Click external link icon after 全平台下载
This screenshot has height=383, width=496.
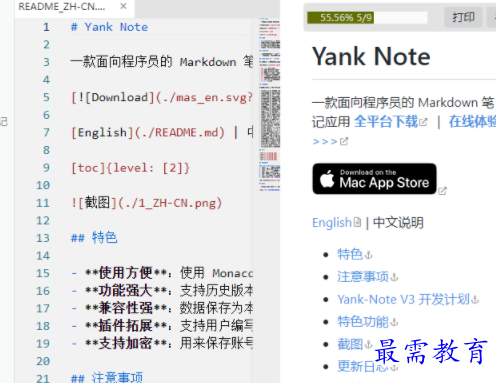pos(423,122)
